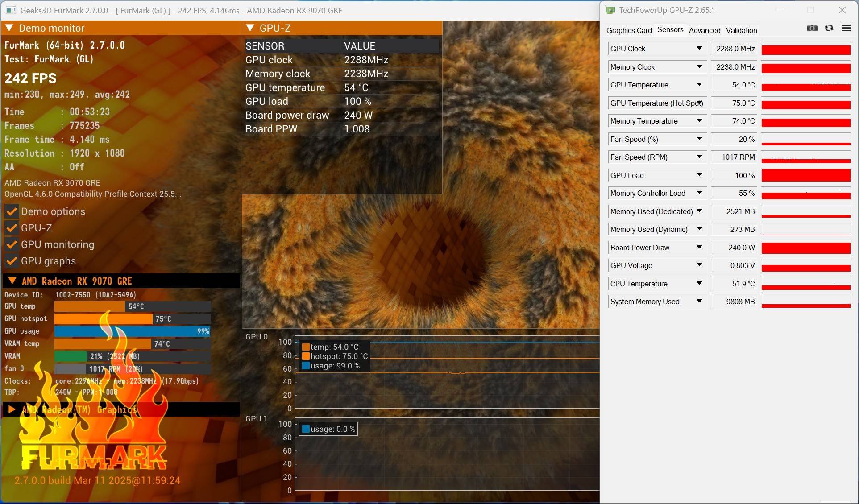Click the SENSOR column header
This screenshot has height=504, width=859.
265,46
